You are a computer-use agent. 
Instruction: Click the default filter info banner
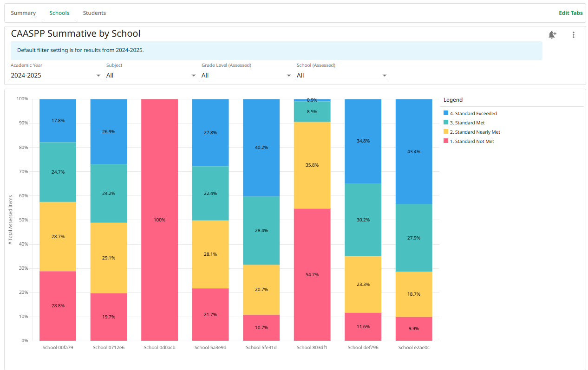[x=276, y=50]
